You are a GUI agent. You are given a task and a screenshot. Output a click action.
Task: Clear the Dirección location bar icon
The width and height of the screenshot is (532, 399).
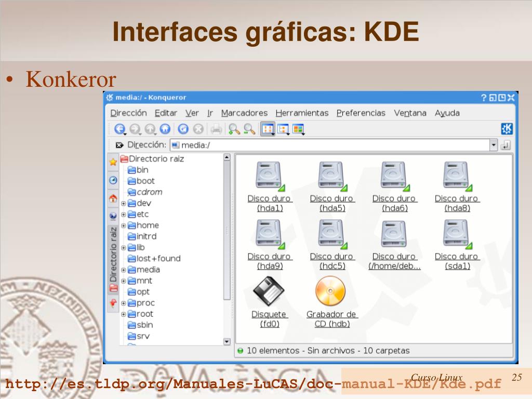click(x=119, y=145)
